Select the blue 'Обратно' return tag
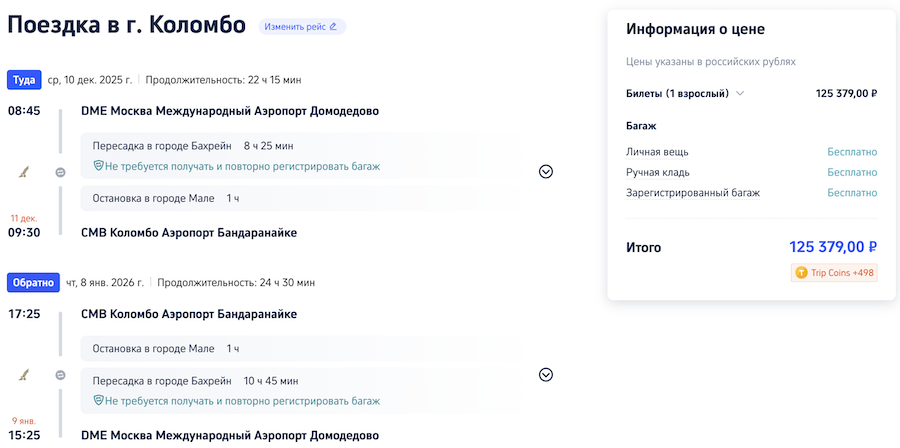 [33, 283]
